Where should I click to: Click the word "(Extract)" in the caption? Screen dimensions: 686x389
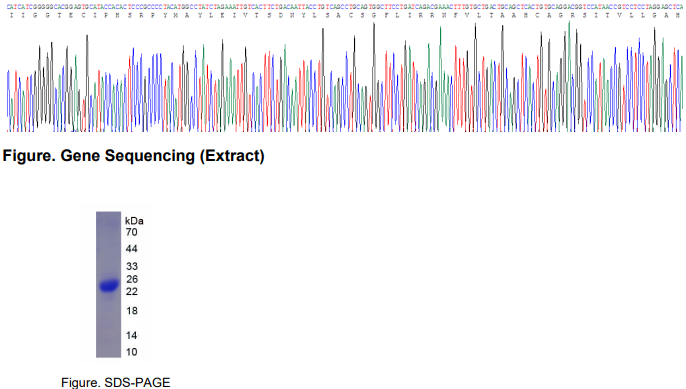click(232, 156)
